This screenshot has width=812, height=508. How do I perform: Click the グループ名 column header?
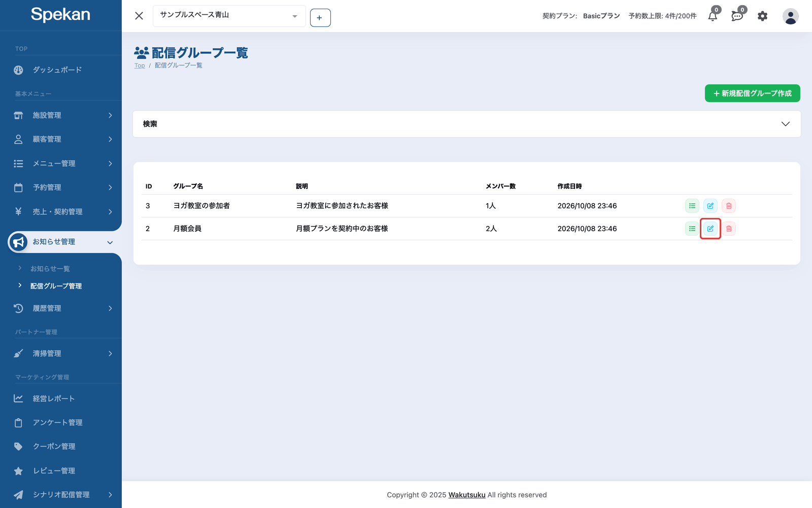coord(188,186)
